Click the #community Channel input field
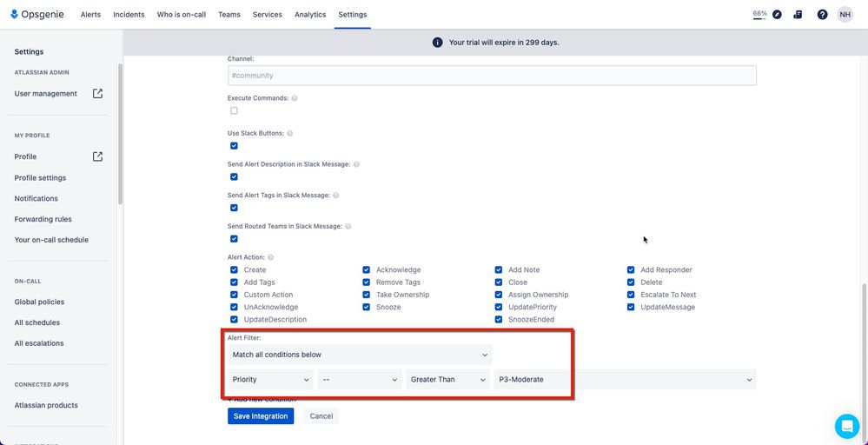 pyautogui.click(x=492, y=76)
